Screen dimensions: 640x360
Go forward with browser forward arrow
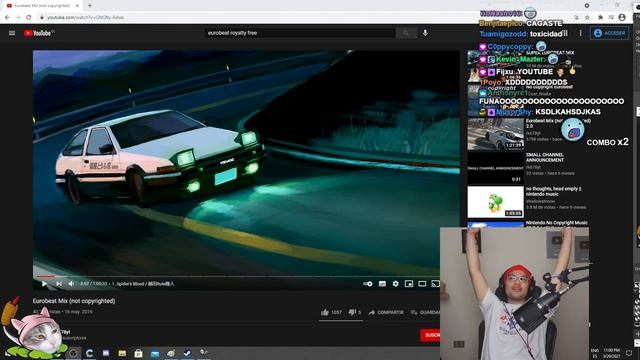tap(18, 18)
